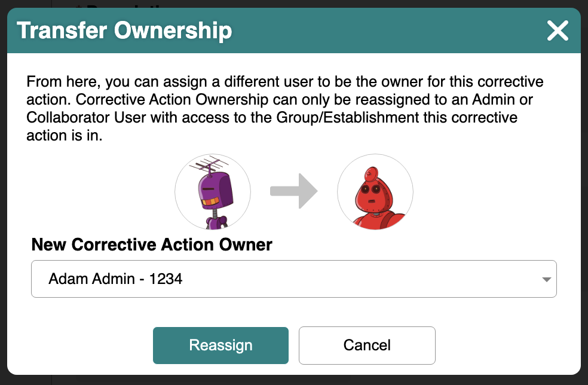Click the word 'Group/Establishment' in the description
Image resolution: width=588 pixels, height=385 pixels.
pyautogui.click(x=348, y=117)
